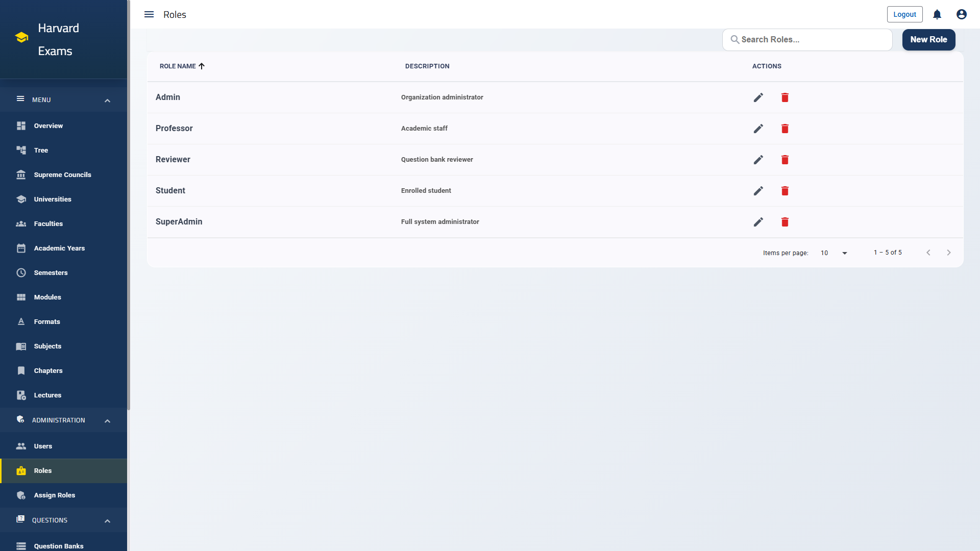Click the Universities graduation cap icon
The height and width of the screenshot is (551, 980).
coord(21,199)
